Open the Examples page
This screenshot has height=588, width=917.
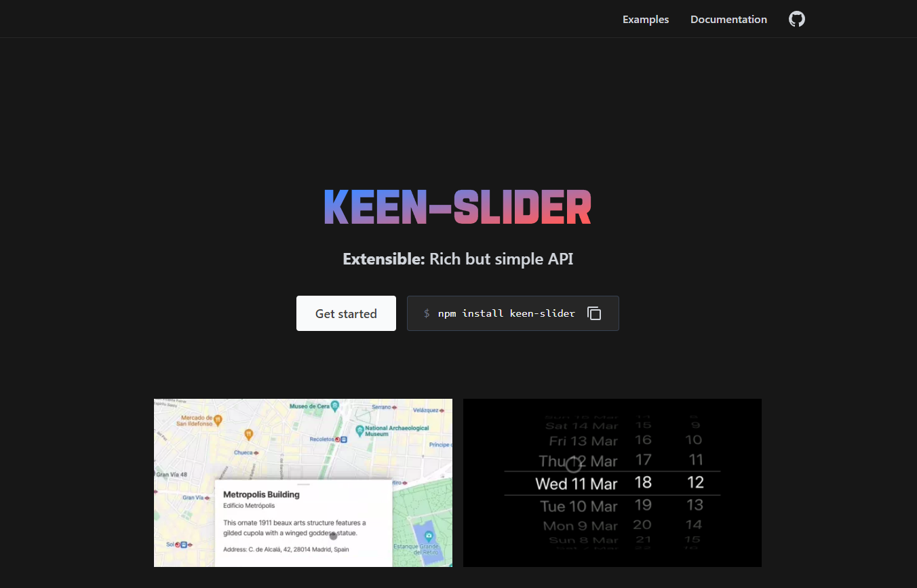pos(646,19)
